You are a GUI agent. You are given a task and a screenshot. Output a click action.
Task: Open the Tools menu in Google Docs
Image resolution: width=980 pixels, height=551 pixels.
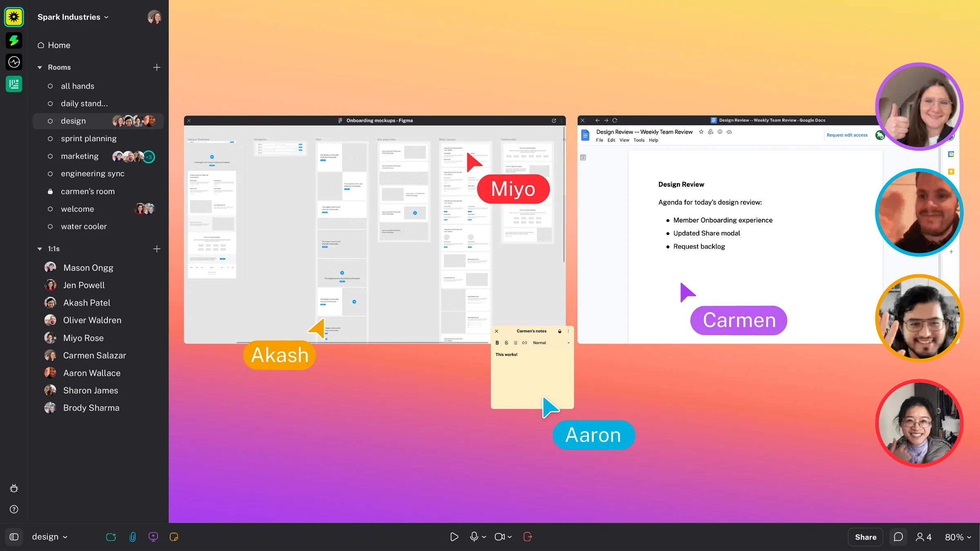(x=639, y=140)
